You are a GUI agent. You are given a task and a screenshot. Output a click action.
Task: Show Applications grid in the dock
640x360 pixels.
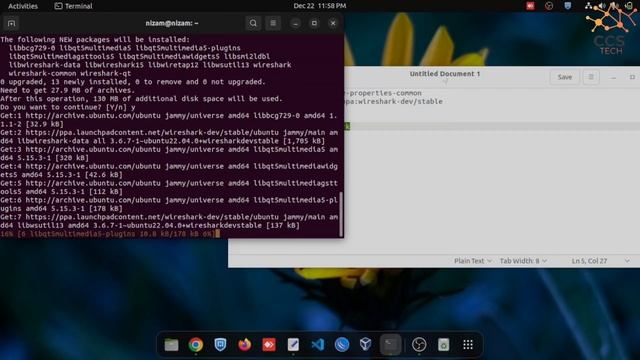(468, 345)
